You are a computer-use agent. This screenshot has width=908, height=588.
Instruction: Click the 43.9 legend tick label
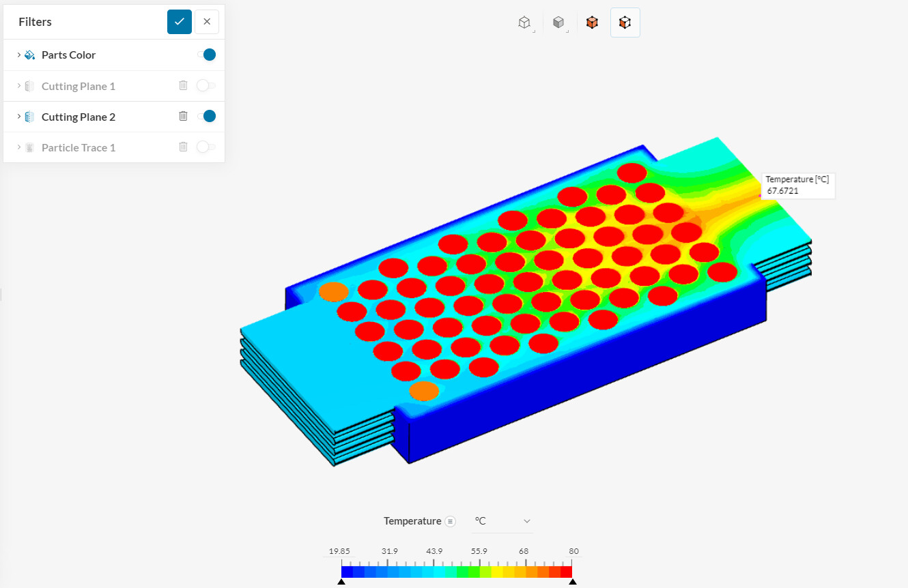coord(434,551)
